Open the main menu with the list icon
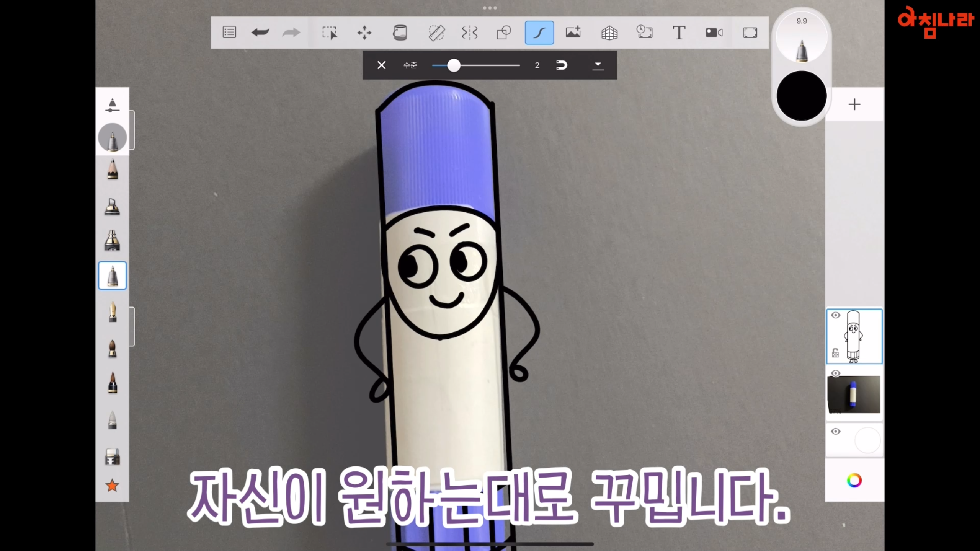 point(229,33)
